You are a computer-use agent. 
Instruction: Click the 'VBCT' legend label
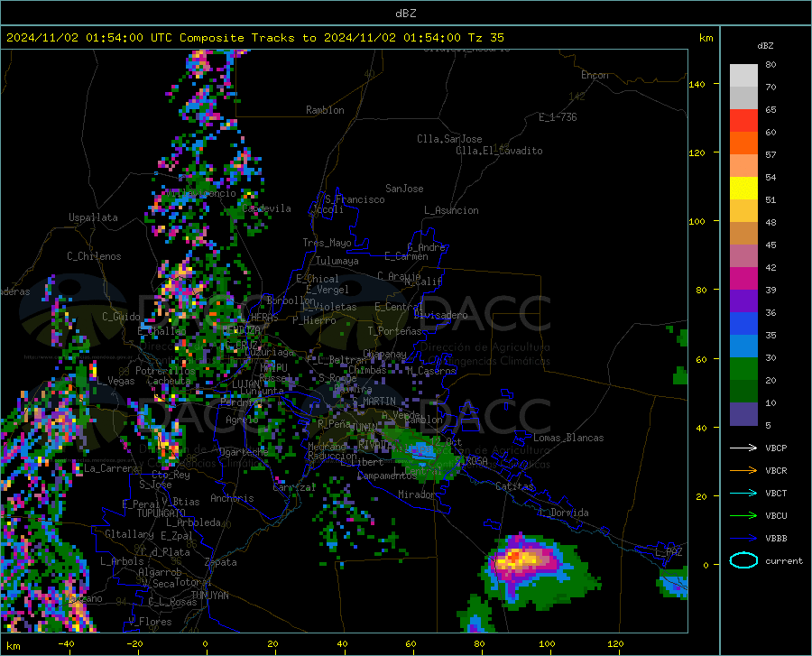coord(776,493)
